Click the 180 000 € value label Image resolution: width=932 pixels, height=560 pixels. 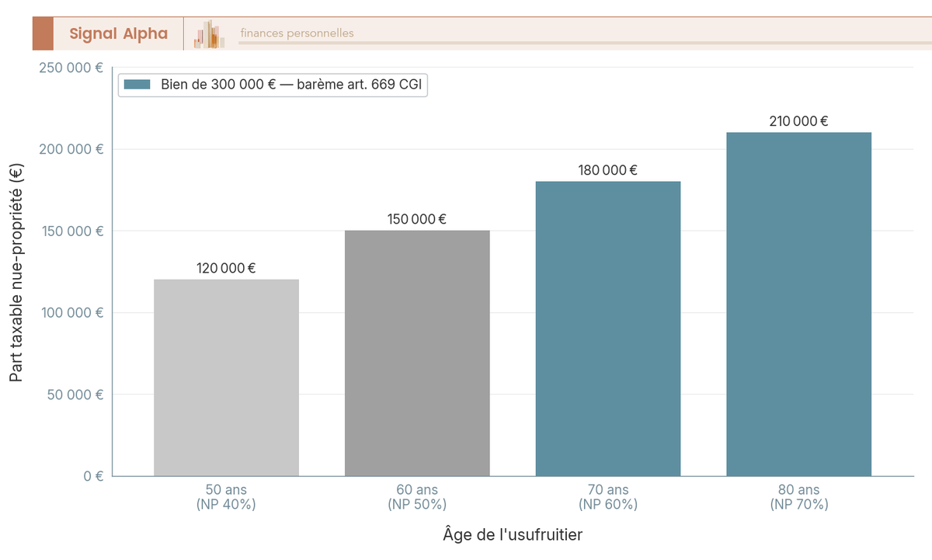point(608,170)
